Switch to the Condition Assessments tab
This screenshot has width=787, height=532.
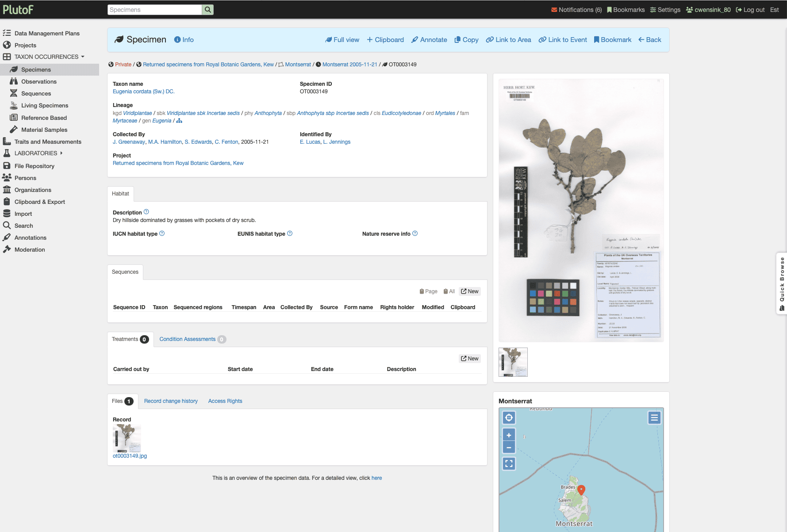188,339
